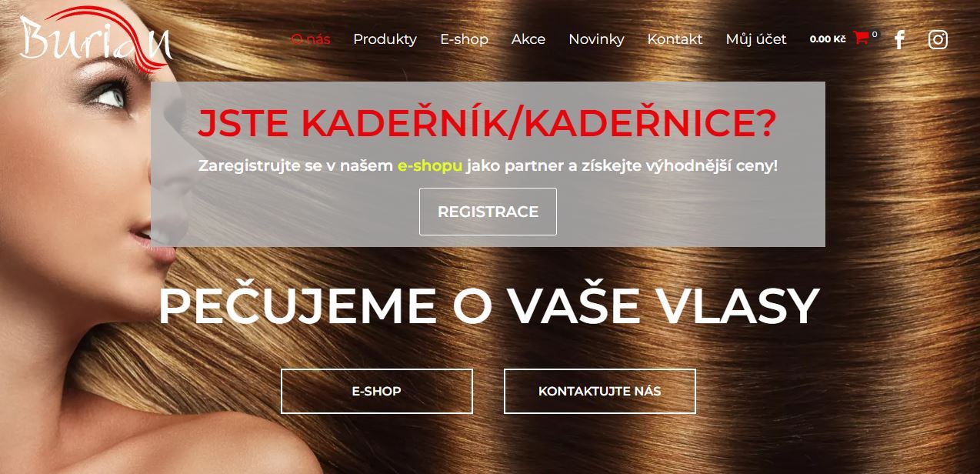Click the cart item count badge

[x=875, y=34]
